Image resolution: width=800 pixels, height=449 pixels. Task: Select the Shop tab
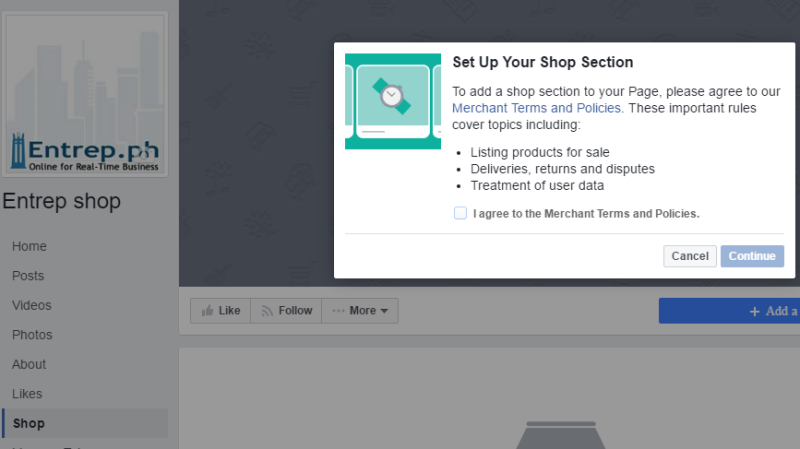click(x=85, y=423)
